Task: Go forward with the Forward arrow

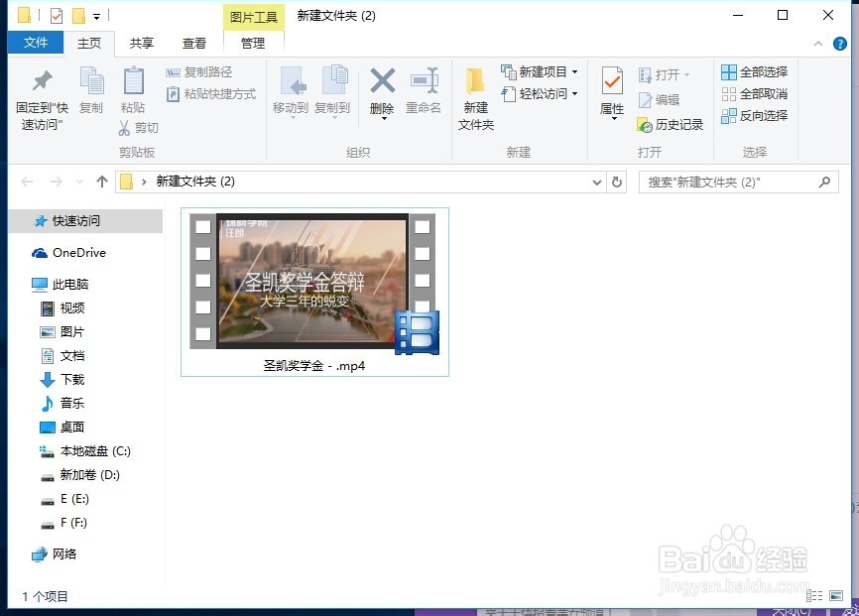Action: point(56,182)
